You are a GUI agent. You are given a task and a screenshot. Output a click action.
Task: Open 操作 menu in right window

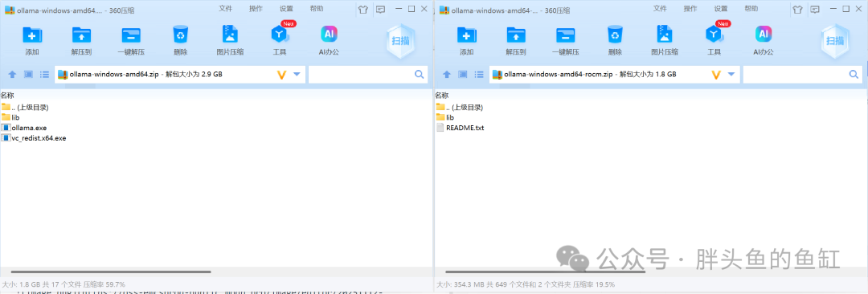[690, 8]
